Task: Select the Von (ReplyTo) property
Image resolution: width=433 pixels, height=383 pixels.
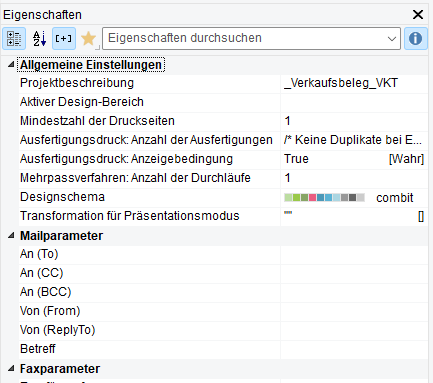Action: (x=58, y=330)
